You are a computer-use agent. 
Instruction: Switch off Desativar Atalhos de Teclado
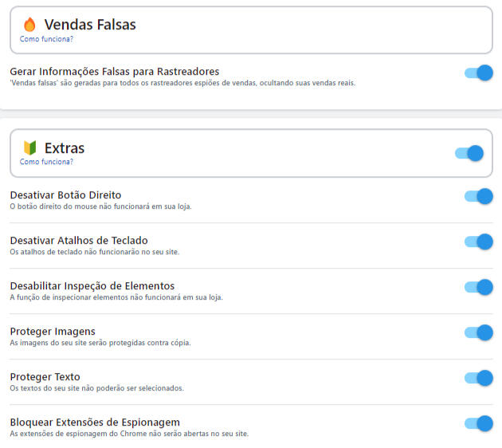(479, 242)
